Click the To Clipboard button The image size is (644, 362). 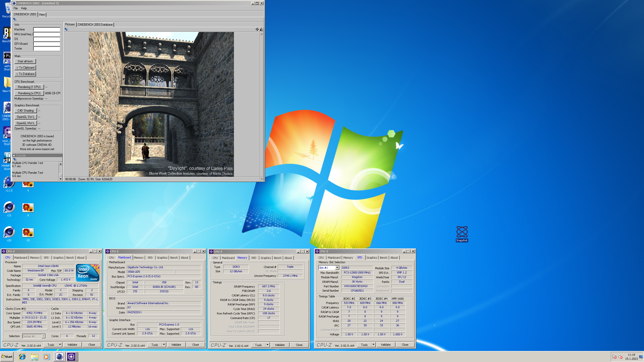click(25, 68)
